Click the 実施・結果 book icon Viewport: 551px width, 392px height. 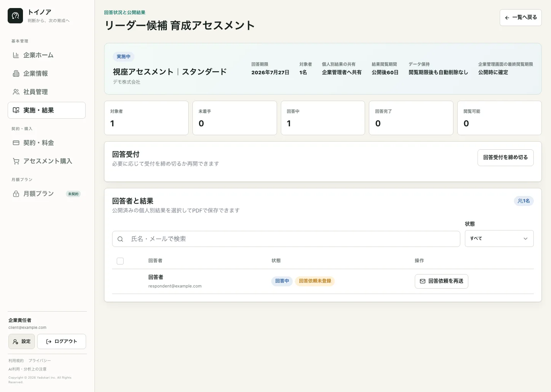[16, 110]
